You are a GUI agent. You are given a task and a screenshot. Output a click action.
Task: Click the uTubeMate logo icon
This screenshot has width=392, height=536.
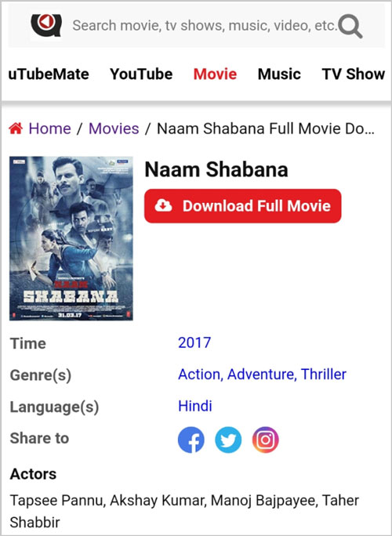tap(45, 26)
